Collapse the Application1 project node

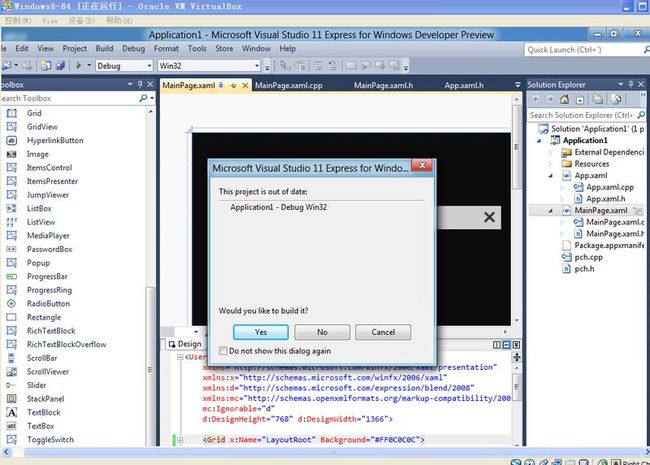[539, 141]
